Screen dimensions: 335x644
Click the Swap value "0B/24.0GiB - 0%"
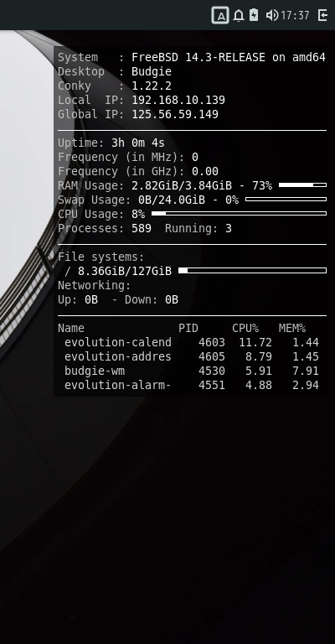[188, 200]
